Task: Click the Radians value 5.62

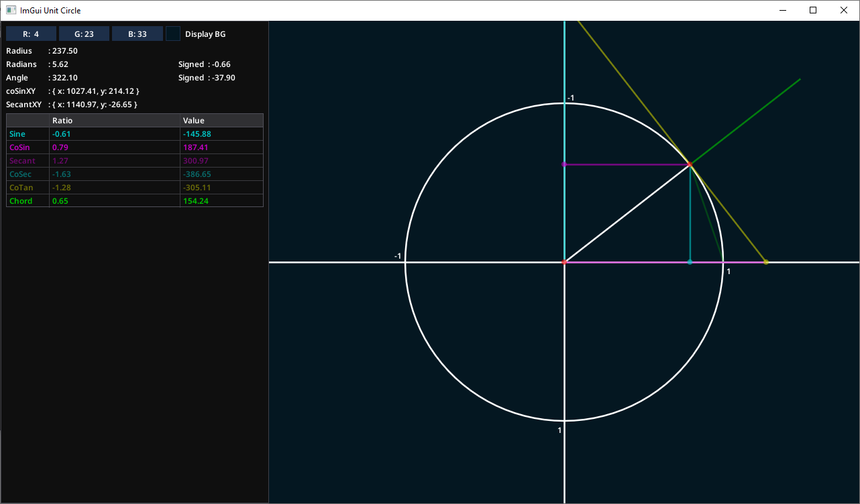Action: tap(60, 64)
